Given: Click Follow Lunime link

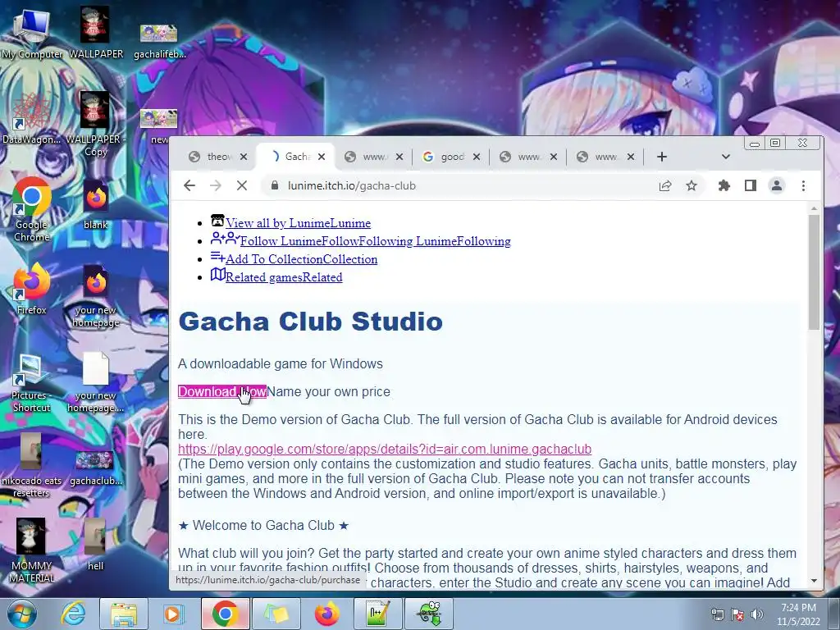Looking at the screenshot, I should (375, 241).
